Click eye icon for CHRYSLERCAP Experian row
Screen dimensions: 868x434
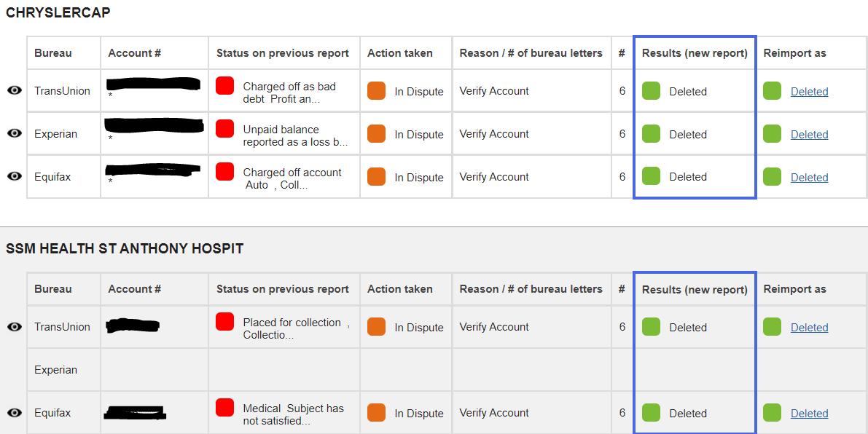pos(14,133)
